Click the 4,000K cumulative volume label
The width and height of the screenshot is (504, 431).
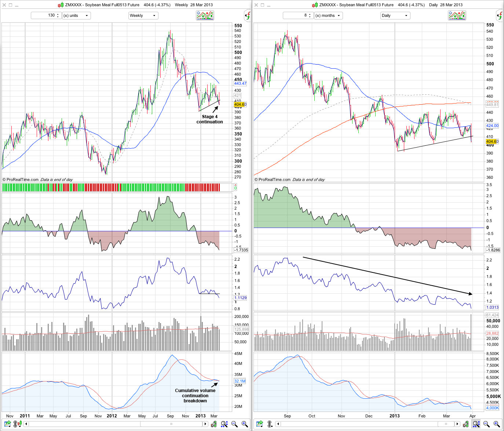[492, 408]
